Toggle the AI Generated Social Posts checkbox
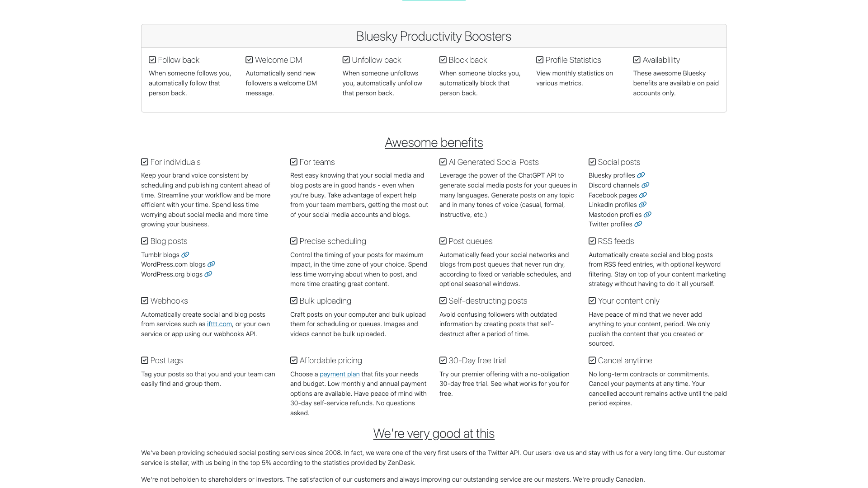 [x=443, y=162]
